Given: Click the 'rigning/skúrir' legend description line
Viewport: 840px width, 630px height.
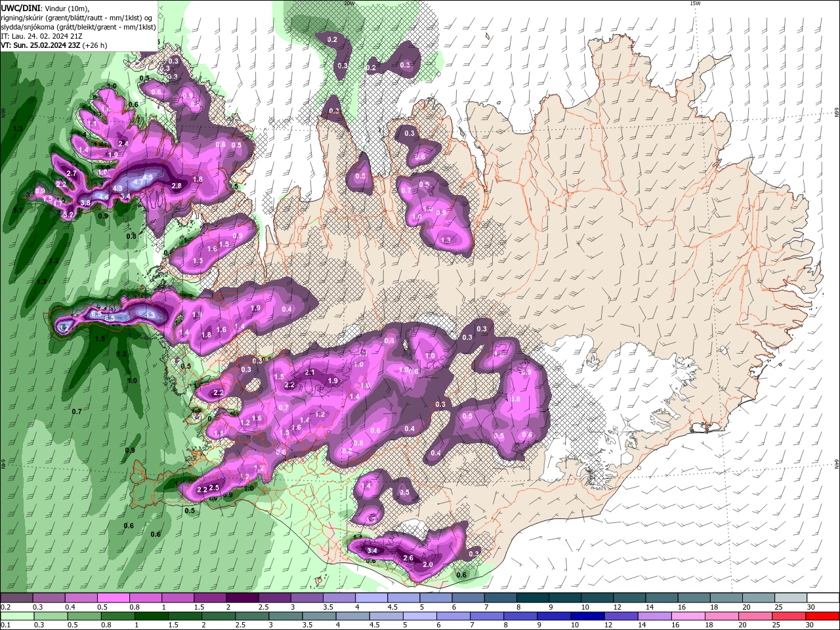Looking at the screenshot, I should click(76, 18).
